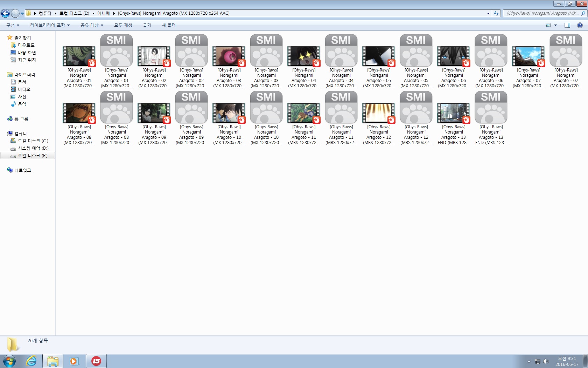Click the volume speaker tray icon
This screenshot has width=588, height=368.
(x=546, y=361)
